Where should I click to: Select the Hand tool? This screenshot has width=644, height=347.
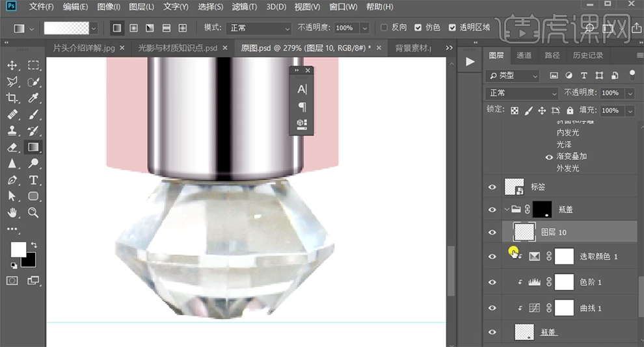point(12,212)
